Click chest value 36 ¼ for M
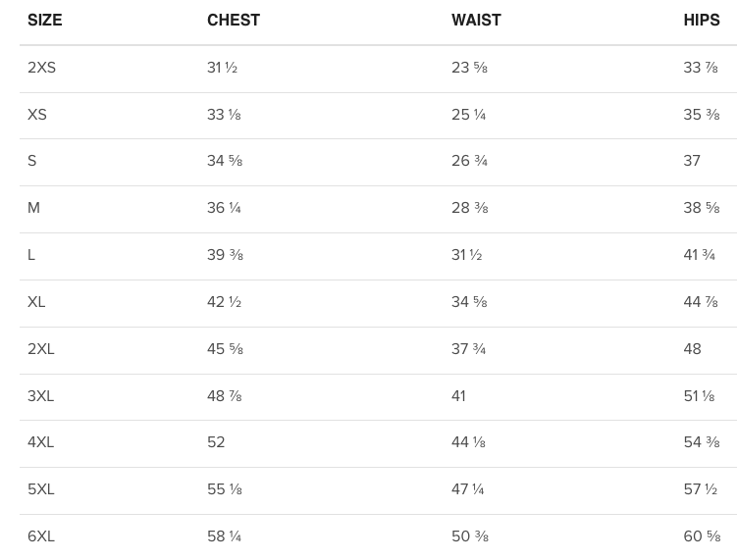The height and width of the screenshot is (560, 737). tap(224, 208)
